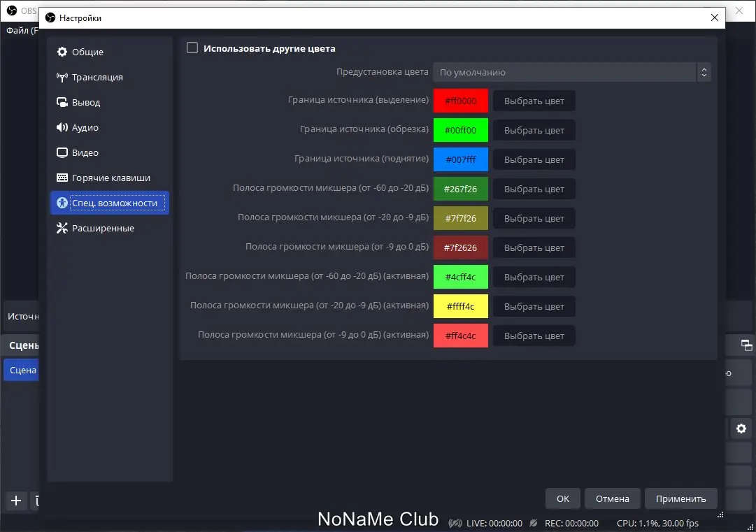Click the green #00ff00 swatch
This screenshot has width=756, height=532.
coord(460,130)
